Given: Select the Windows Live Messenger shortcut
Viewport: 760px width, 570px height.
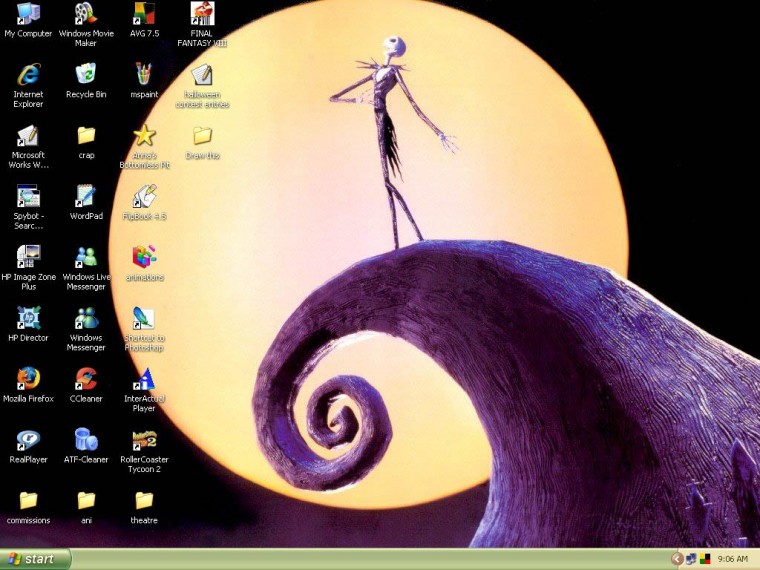Looking at the screenshot, I should pos(86,258).
